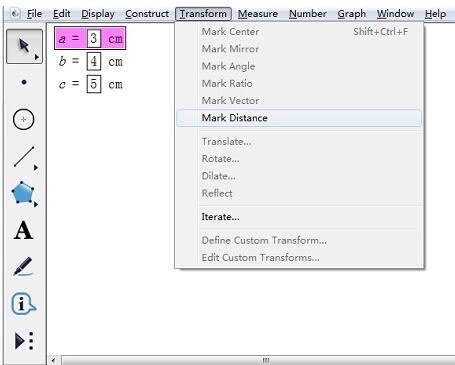This screenshot has width=455, height=365.
Task: Select the Straightedge segment tool
Action: tap(24, 157)
